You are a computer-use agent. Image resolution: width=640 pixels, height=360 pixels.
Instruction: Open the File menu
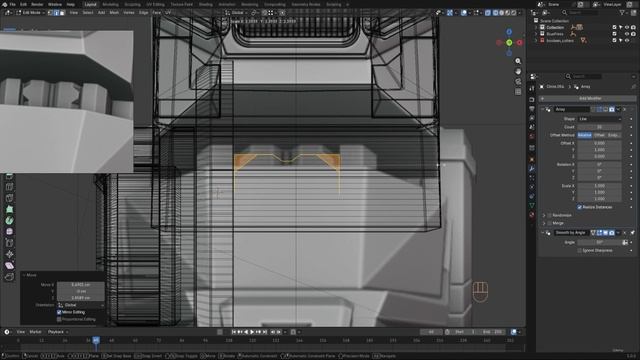pyautogui.click(x=13, y=4)
